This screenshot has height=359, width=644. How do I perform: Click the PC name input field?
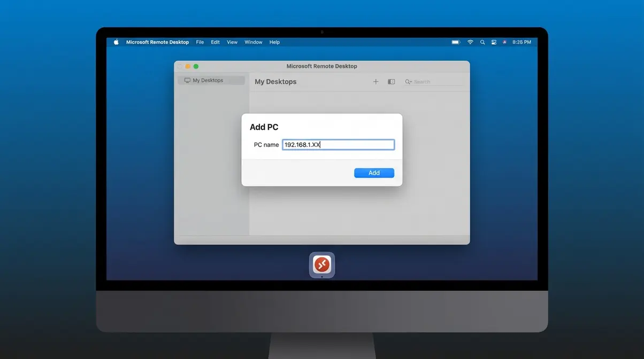tap(338, 145)
